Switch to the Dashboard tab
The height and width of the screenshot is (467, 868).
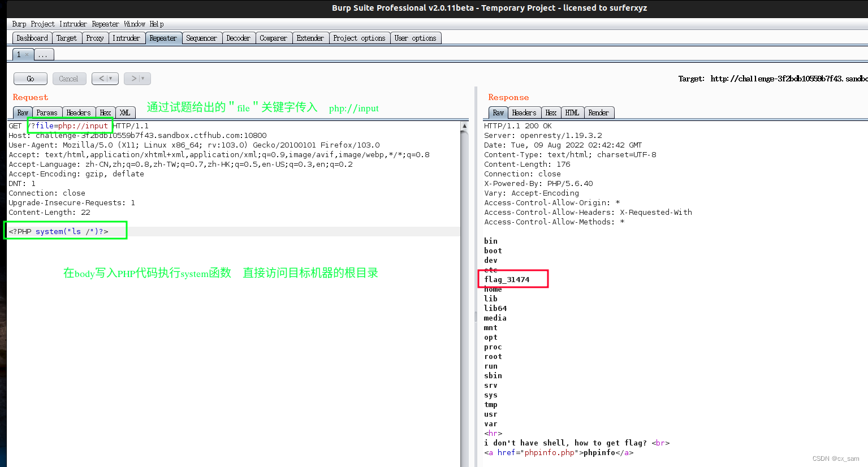pos(32,38)
